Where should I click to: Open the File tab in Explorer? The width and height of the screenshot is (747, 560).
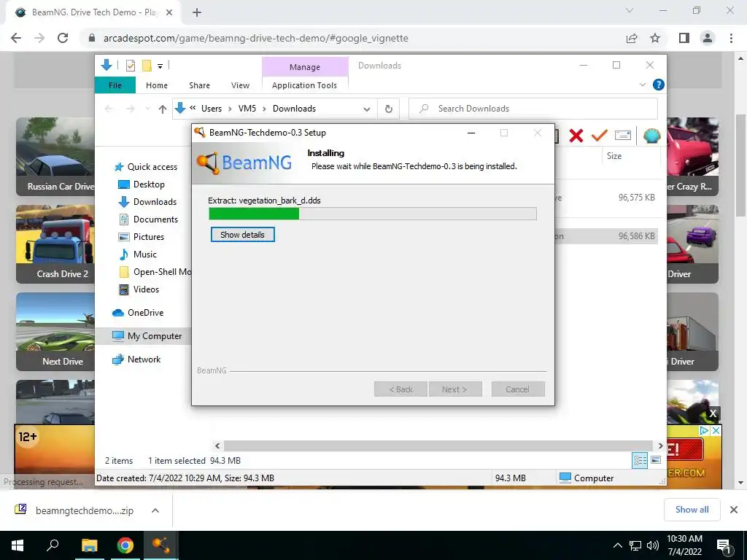115,85
